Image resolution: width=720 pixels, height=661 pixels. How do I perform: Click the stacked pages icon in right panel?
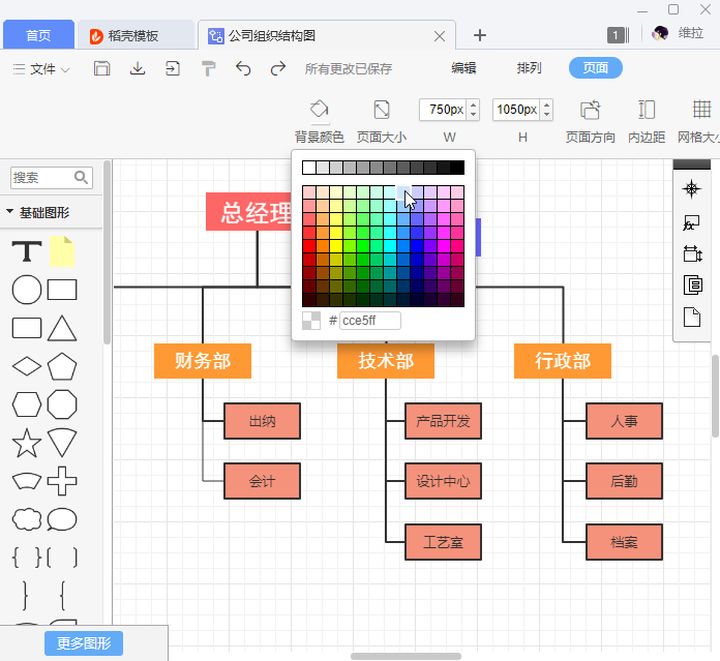(x=692, y=285)
